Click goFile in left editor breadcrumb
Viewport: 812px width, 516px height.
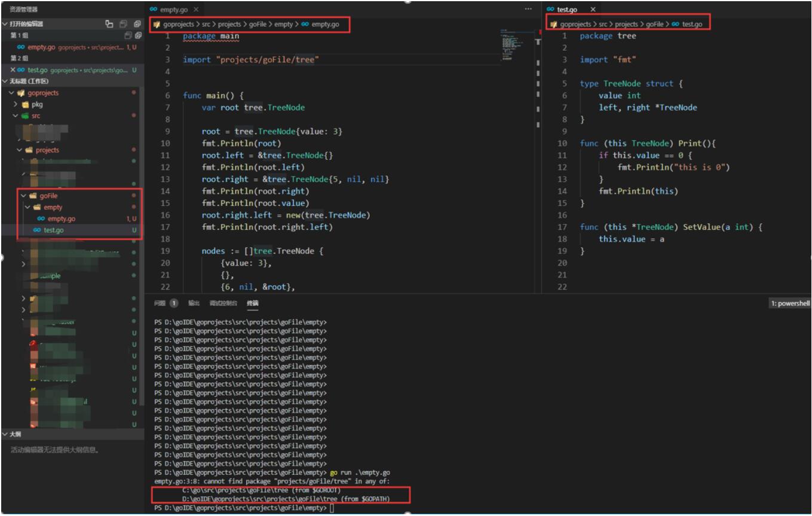[258, 24]
